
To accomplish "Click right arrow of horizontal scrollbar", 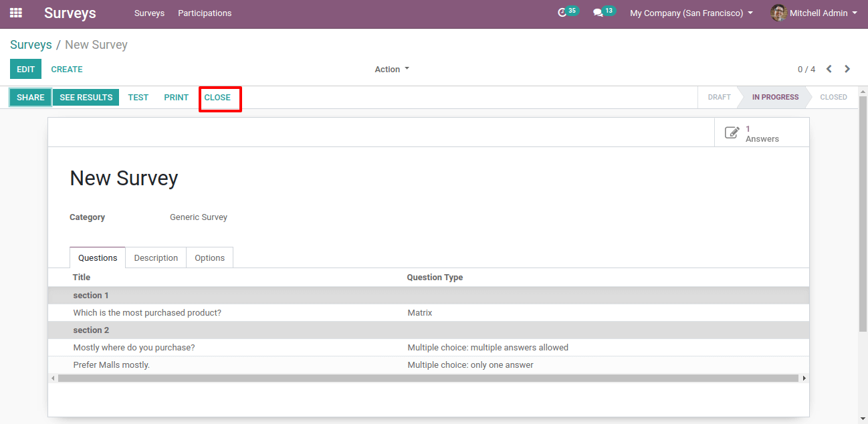I will tap(804, 379).
